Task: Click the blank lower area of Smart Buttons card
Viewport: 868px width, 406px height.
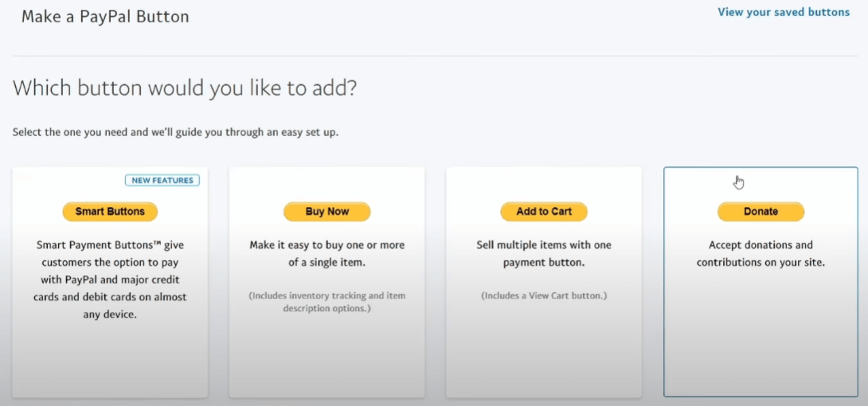Action: click(x=110, y=358)
